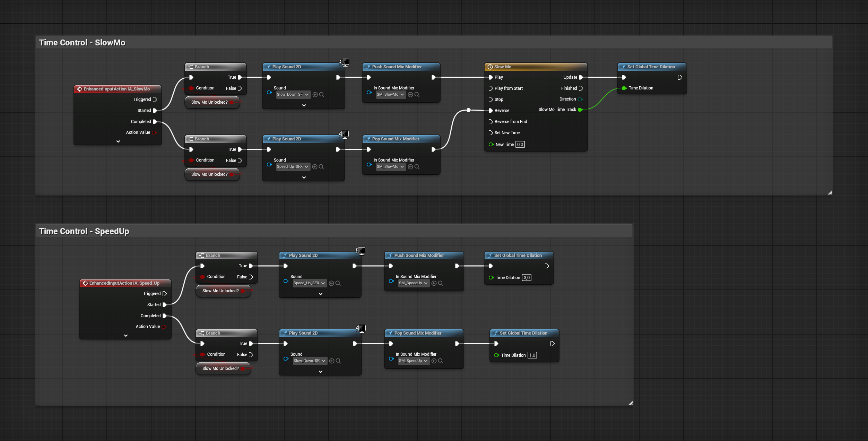Browse to Speed_Up_SFX asset in SlowMo group
868x441 pixels.
321,167
